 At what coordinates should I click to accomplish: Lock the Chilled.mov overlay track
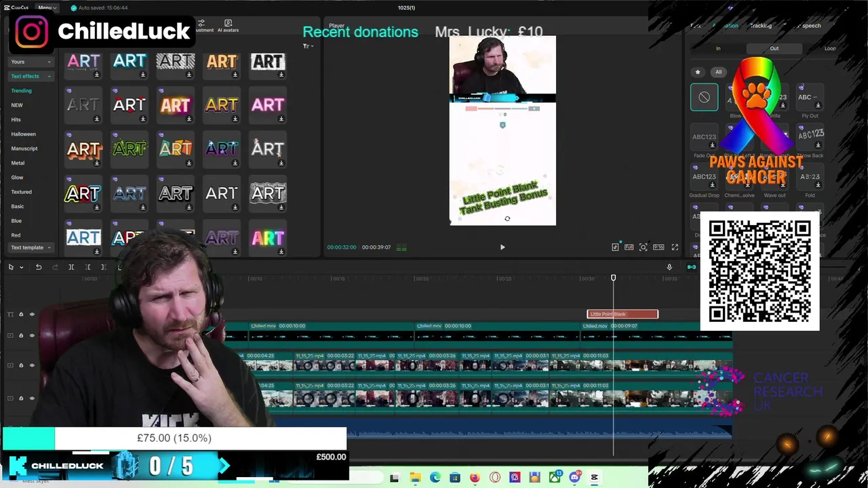[x=21, y=335]
